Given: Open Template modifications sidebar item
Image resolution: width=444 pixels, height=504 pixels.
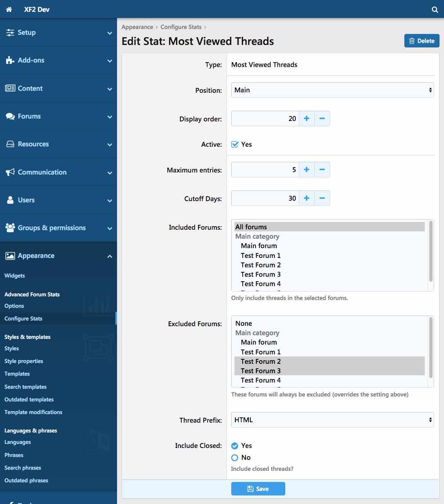Looking at the screenshot, I should tap(34, 412).
